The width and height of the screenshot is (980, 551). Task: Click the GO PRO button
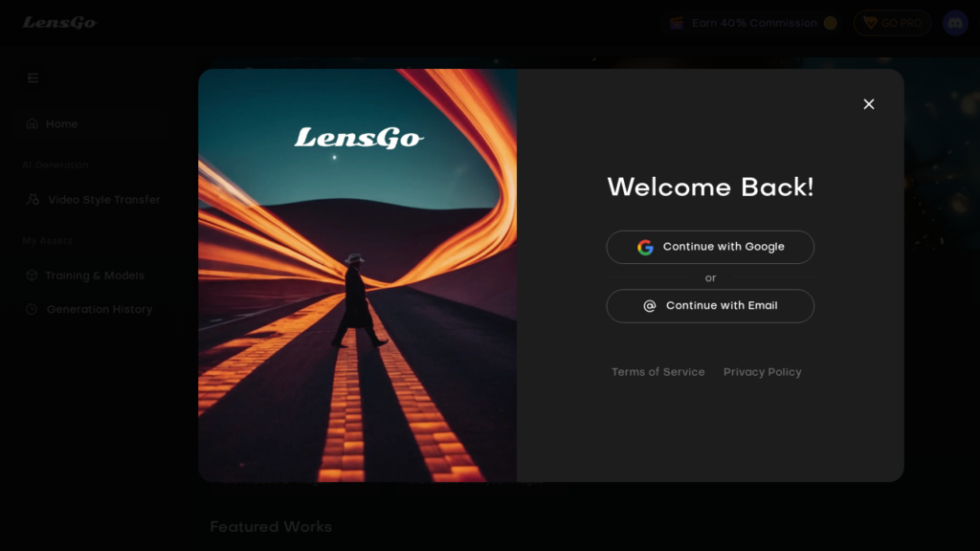892,22
